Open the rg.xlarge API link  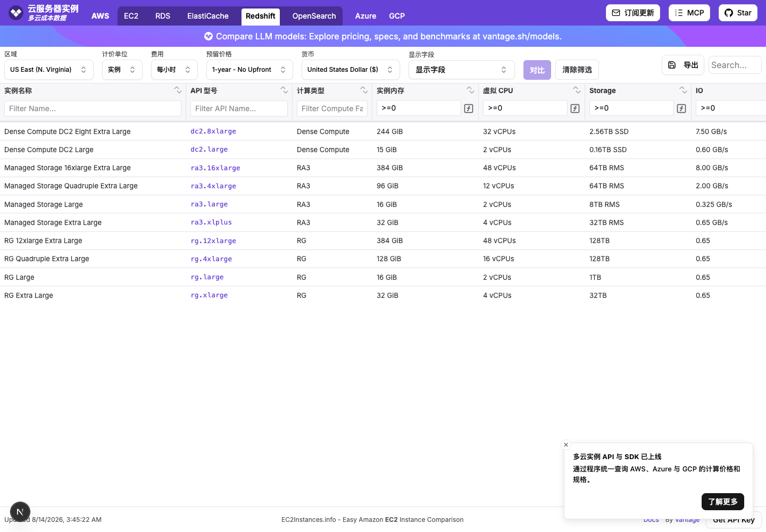(209, 295)
